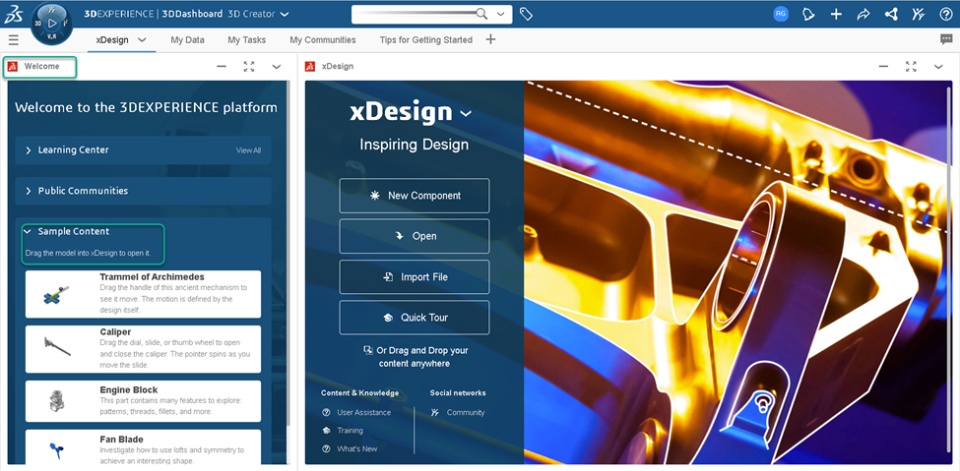The height and width of the screenshot is (471, 960).
Task: Click the Fan Blade model thumbnail
Action: (x=56, y=451)
